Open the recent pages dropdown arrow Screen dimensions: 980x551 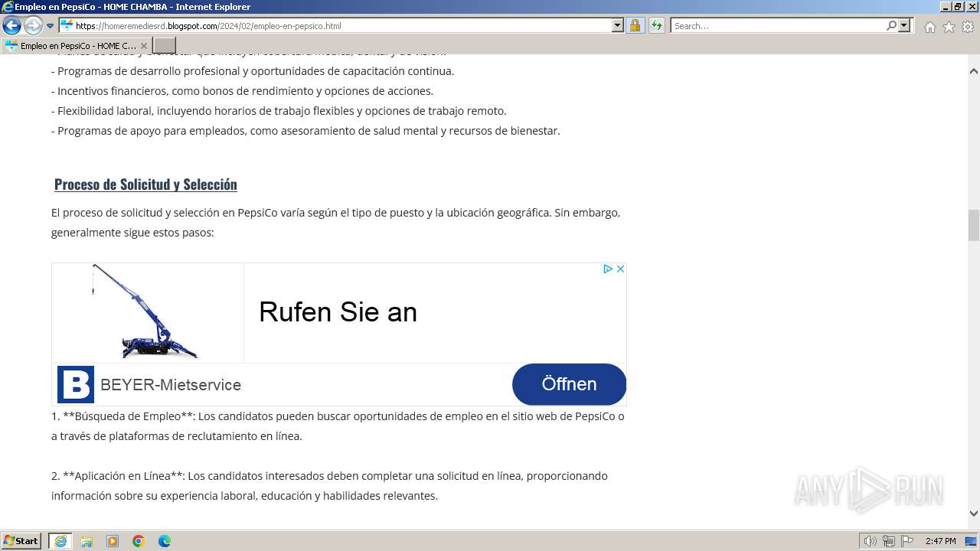[x=50, y=26]
